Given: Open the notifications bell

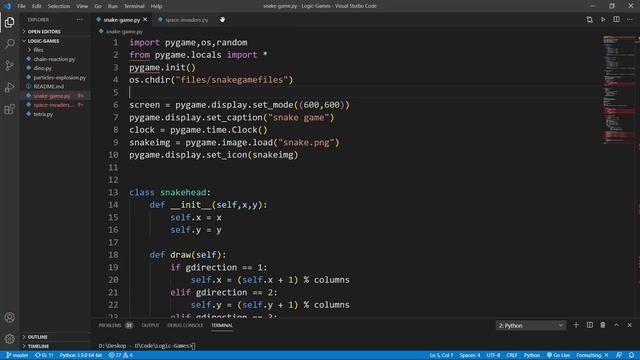Looking at the screenshot, I should click(631, 356).
